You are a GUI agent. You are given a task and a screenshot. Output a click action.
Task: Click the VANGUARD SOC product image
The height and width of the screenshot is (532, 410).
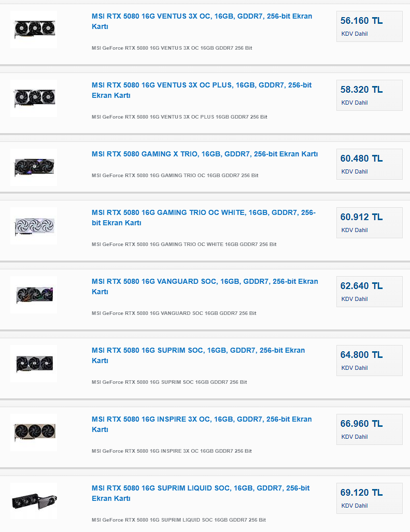click(34, 295)
